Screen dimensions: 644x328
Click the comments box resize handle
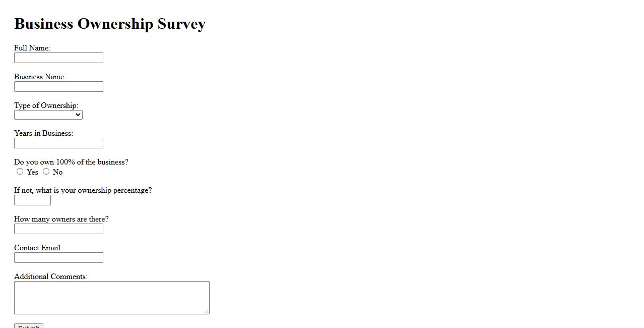point(207,311)
